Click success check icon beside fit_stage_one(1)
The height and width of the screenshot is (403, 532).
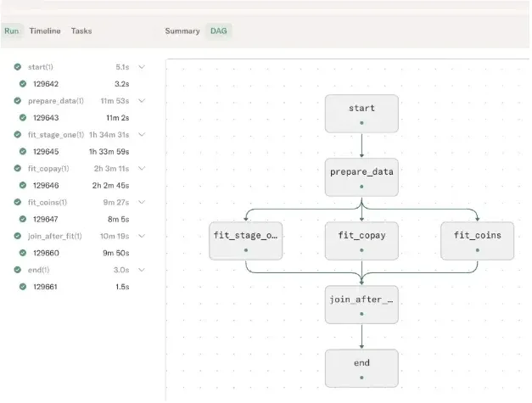18,135
